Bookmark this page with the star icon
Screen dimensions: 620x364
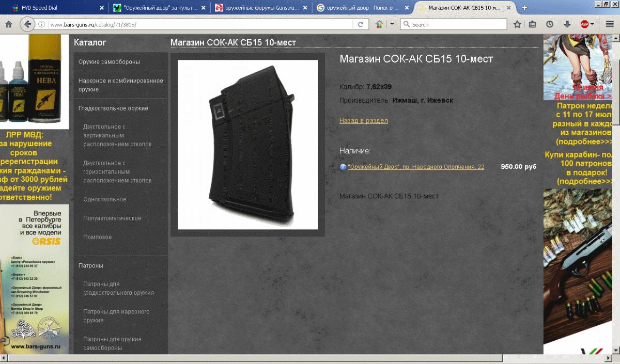[x=517, y=24]
